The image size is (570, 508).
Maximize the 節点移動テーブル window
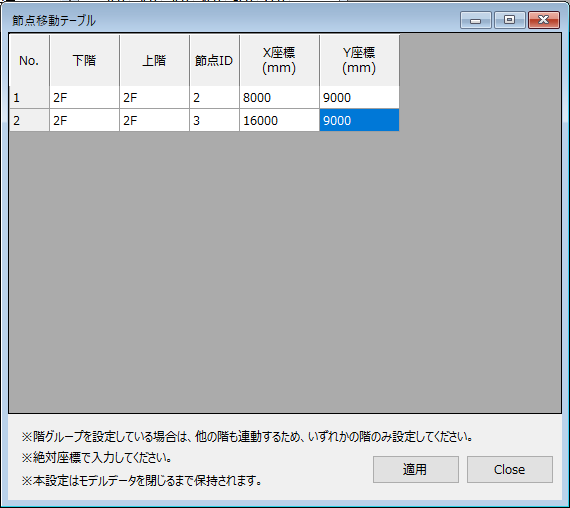click(510, 20)
